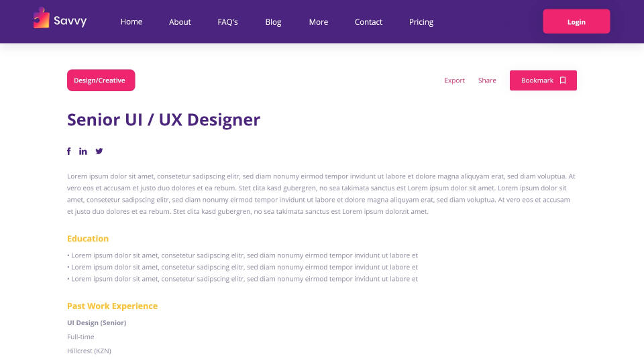Open the Contact page

coord(368,21)
